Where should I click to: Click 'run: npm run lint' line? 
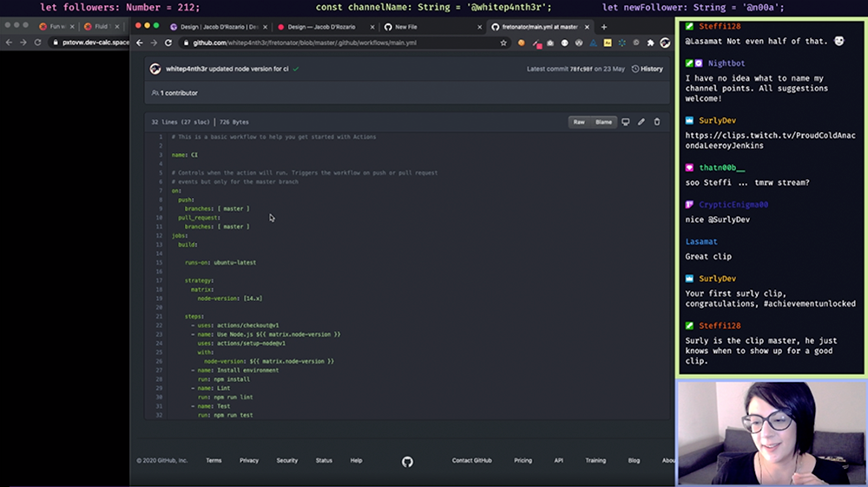tap(226, 398)
